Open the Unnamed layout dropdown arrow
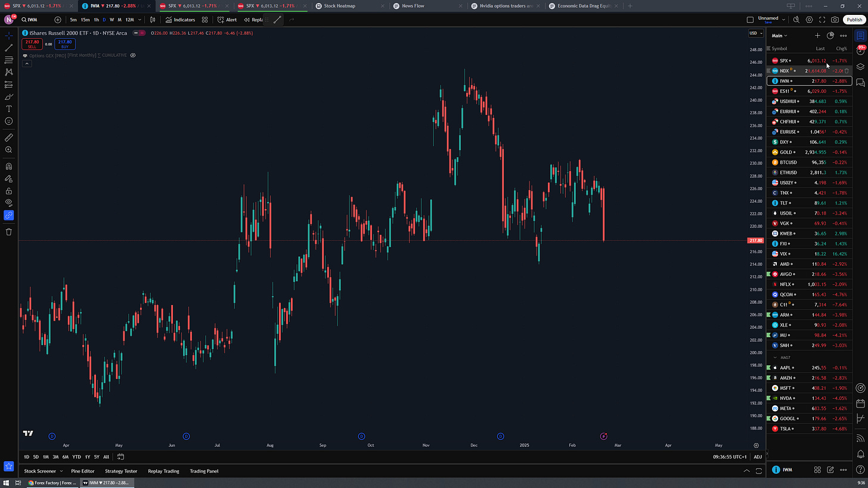The image size is (868, 488). click(782, 20)
